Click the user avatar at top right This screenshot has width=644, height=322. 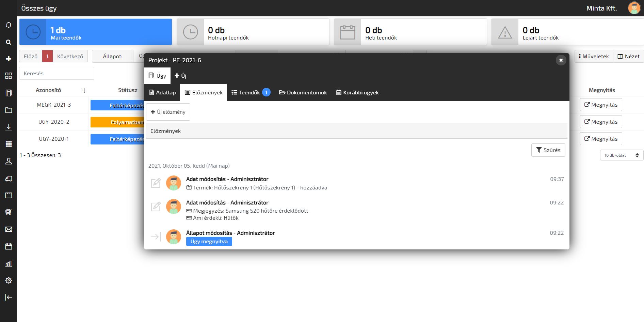(634, 8)
